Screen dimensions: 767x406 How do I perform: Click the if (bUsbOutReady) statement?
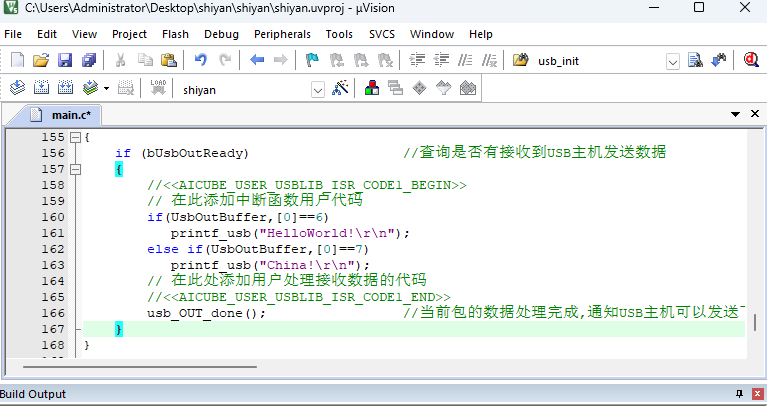[182, 153]
